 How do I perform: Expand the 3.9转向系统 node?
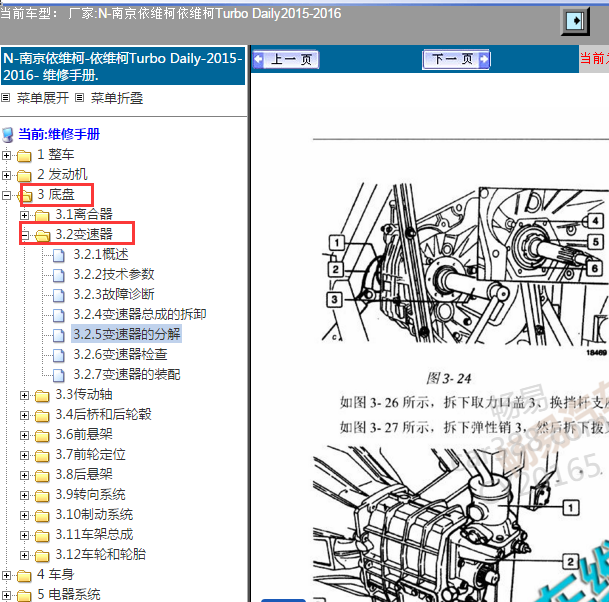[x=24, y=495]
